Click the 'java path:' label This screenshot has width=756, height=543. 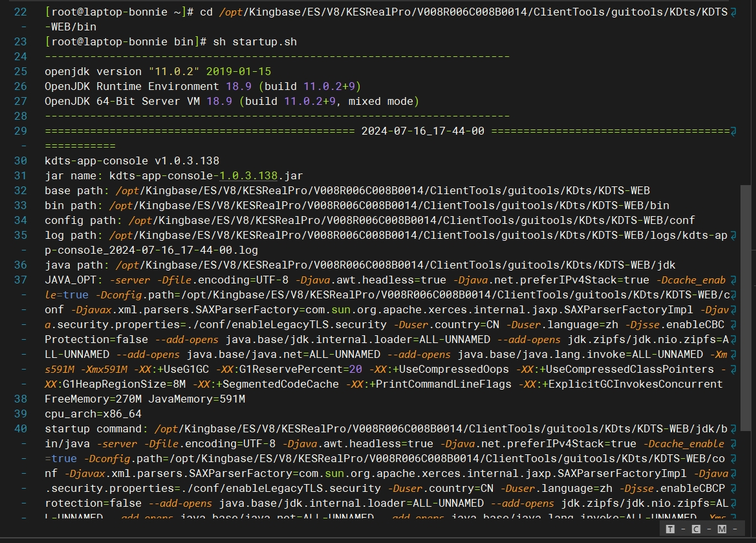[77, 265]
